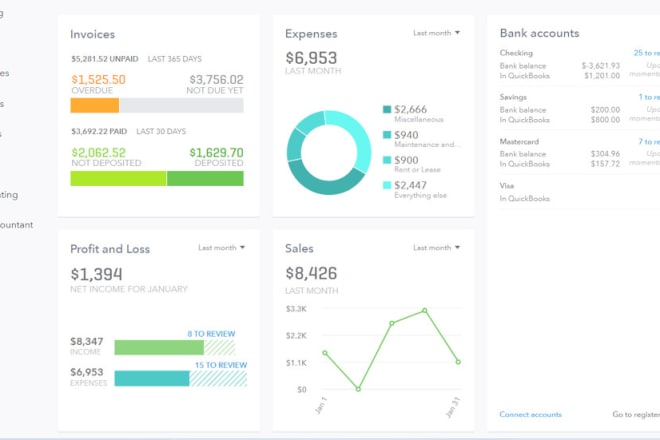The image size is (660, 440).
Task: Click the $6,953 expenses total
Action: click(x=311, y=58)
